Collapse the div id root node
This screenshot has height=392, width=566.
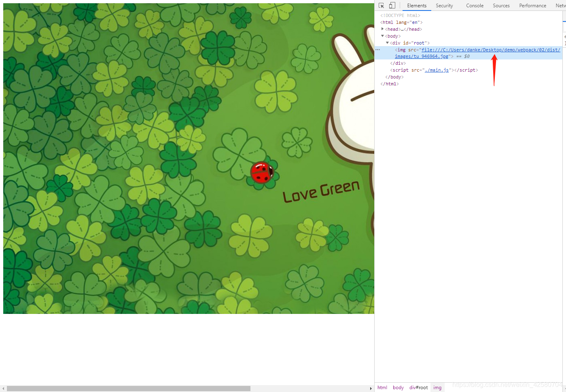click(387, 43)
